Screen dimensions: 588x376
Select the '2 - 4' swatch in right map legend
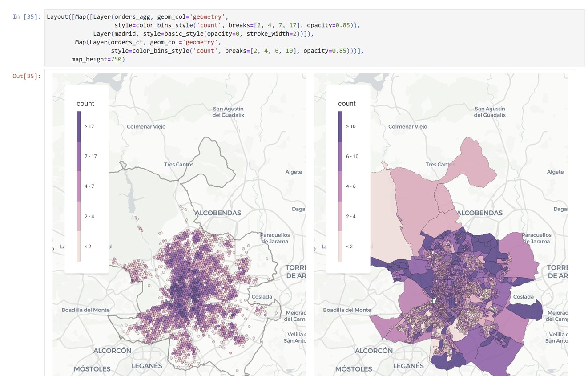[340, 216]
